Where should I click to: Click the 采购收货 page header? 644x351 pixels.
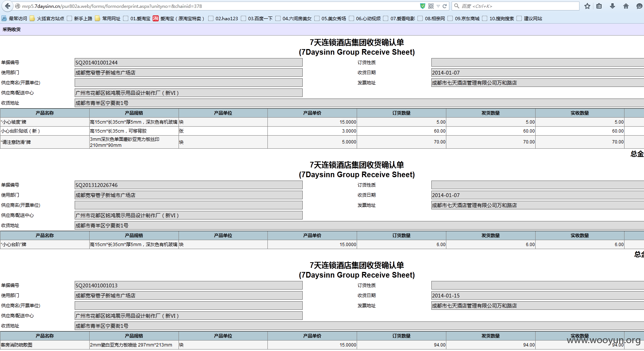point(12,30)
